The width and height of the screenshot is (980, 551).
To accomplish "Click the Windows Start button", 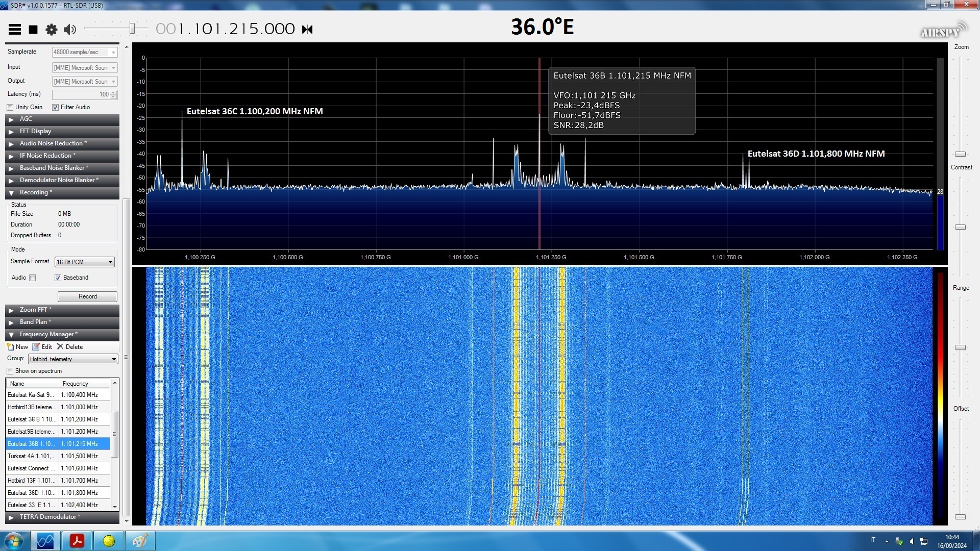I will pyautogui.click(x=14, y=541).
